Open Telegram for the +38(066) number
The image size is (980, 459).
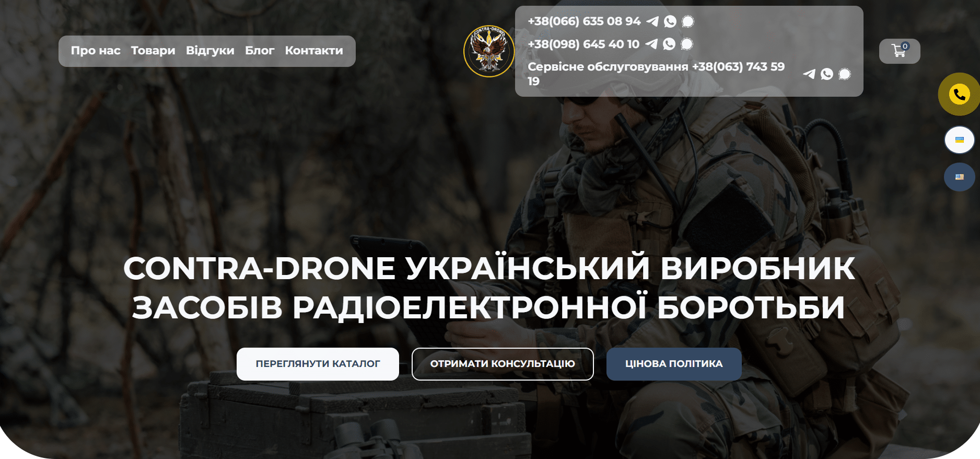pyautogui.click(x=652, y=21)
